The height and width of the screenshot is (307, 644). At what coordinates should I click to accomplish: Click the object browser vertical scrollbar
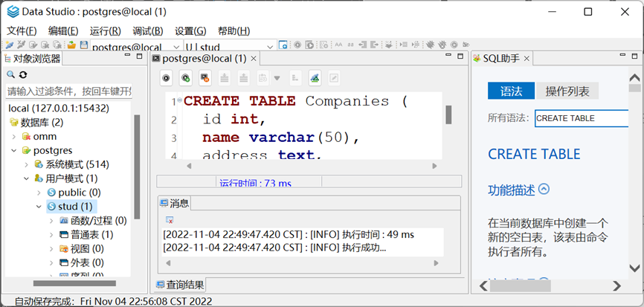pos(137,167)
